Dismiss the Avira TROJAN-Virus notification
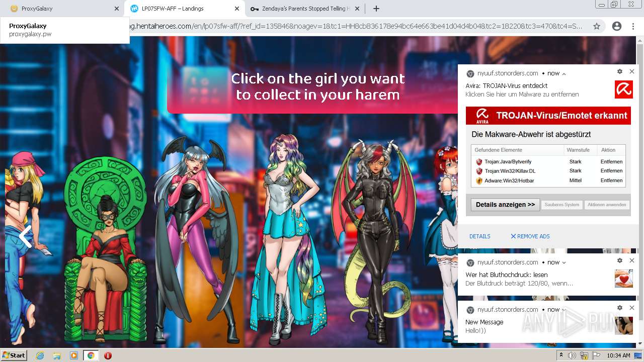Image resolution: width=644 pixels, height=362 pixels. [632, 72]
